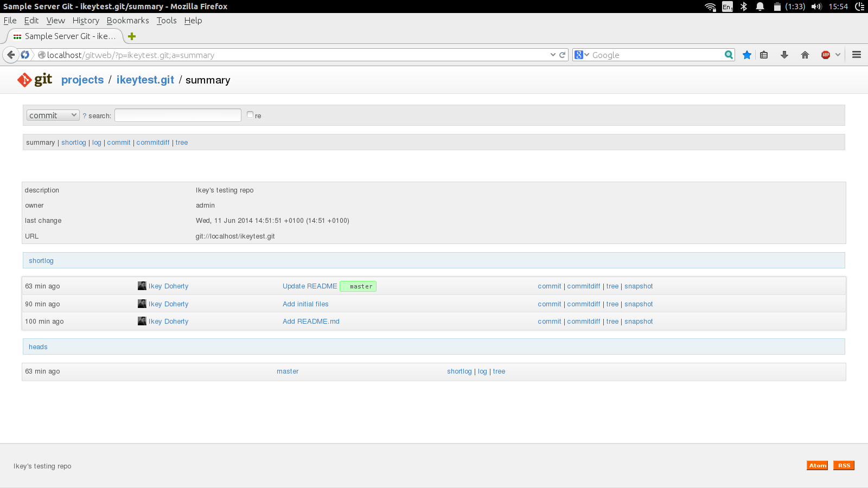Click the search help question mark link
Image resolution: width=868 pixels, height=488 pixels.
coord(85,116)
